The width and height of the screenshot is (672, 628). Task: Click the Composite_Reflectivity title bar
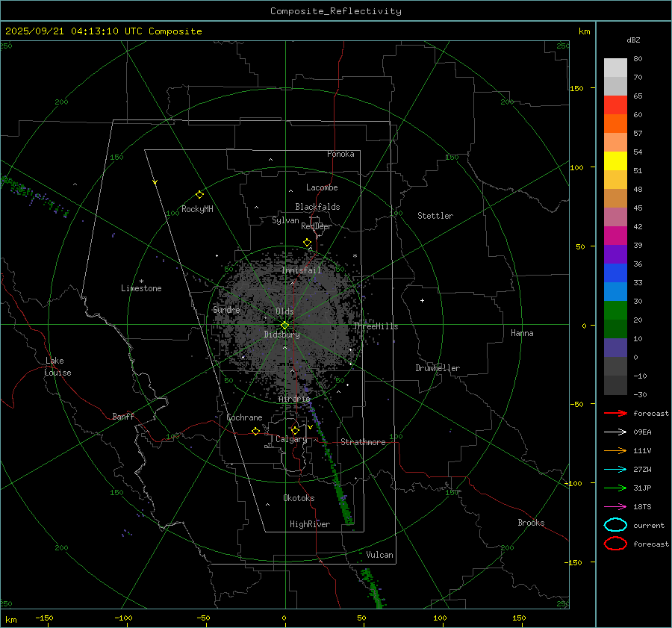click(x=335, y=11)
